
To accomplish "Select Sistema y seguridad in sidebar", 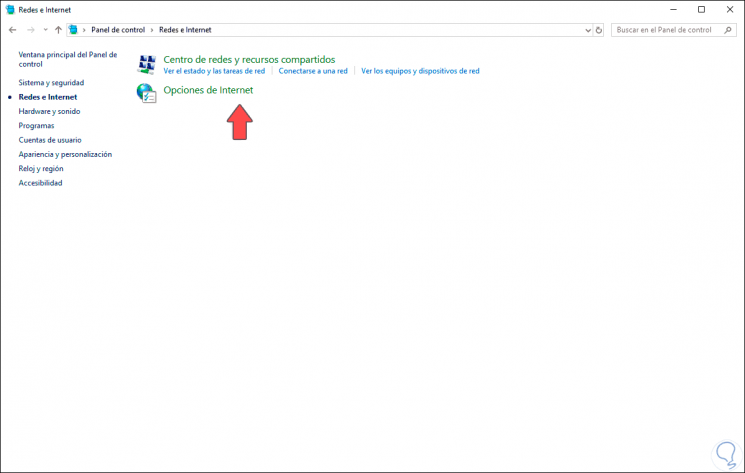I will 51,83.
